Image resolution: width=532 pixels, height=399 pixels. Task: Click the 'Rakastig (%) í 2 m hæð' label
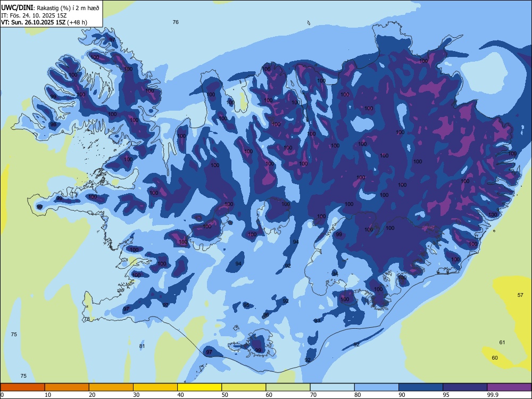tap(68, 8)
